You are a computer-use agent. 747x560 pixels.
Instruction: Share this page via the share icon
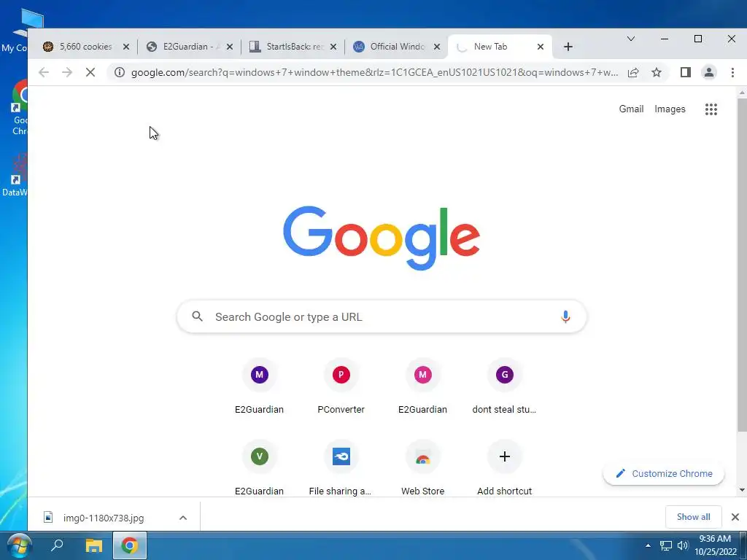click(633, 72)
